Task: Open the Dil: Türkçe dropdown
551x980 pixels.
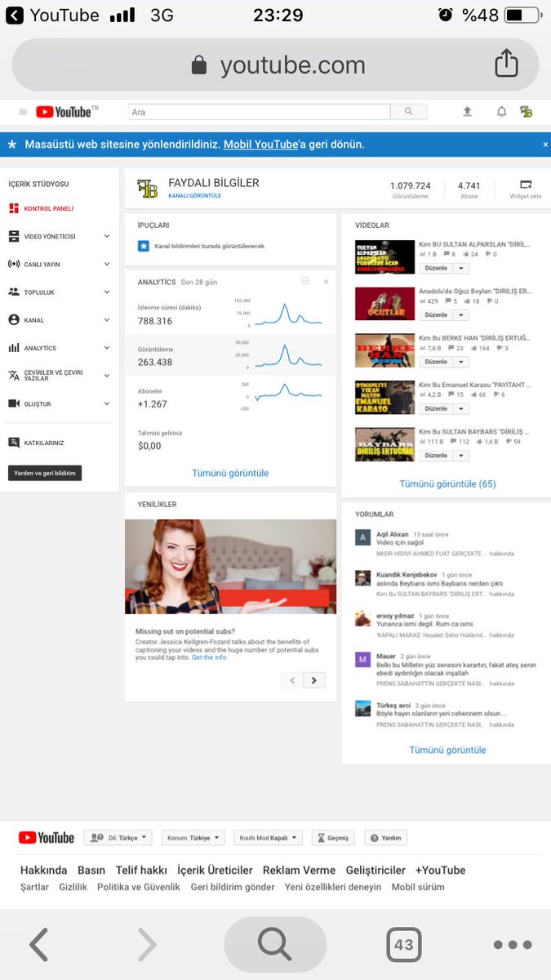Action: click(118, 838)
